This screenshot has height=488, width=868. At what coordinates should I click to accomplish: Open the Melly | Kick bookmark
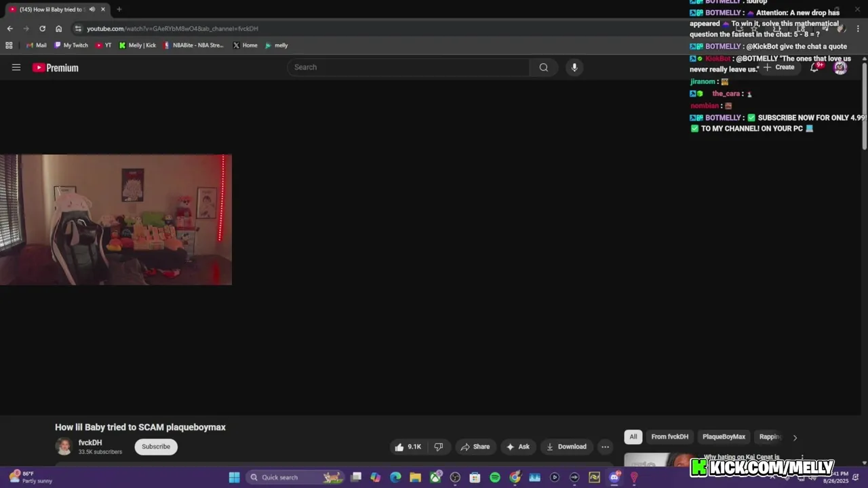tap(137, 45)
